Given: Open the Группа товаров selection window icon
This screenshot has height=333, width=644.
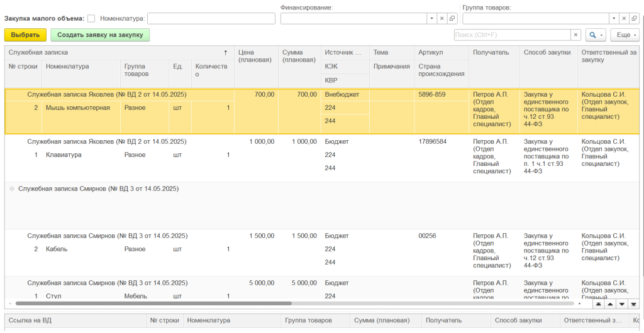Looking at the screenshot, I should pos(634,18).
